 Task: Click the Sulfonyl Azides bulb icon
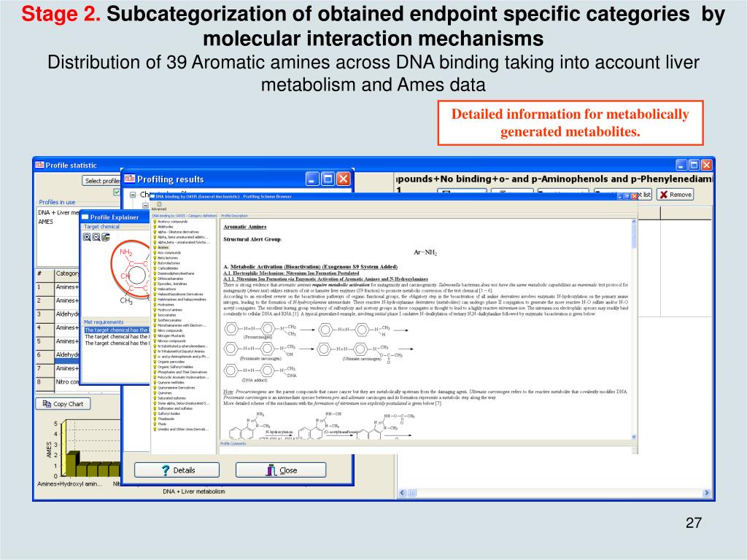155,414
